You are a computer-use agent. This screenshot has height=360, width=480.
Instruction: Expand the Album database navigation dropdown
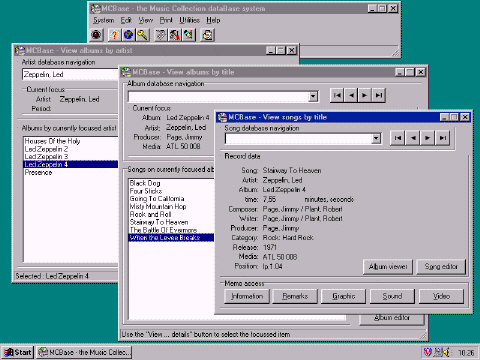pyautogui.click(x=313, y=97)
